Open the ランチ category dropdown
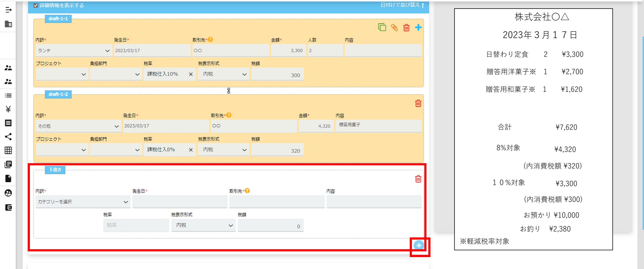644x269 pixels. point(74,51)
